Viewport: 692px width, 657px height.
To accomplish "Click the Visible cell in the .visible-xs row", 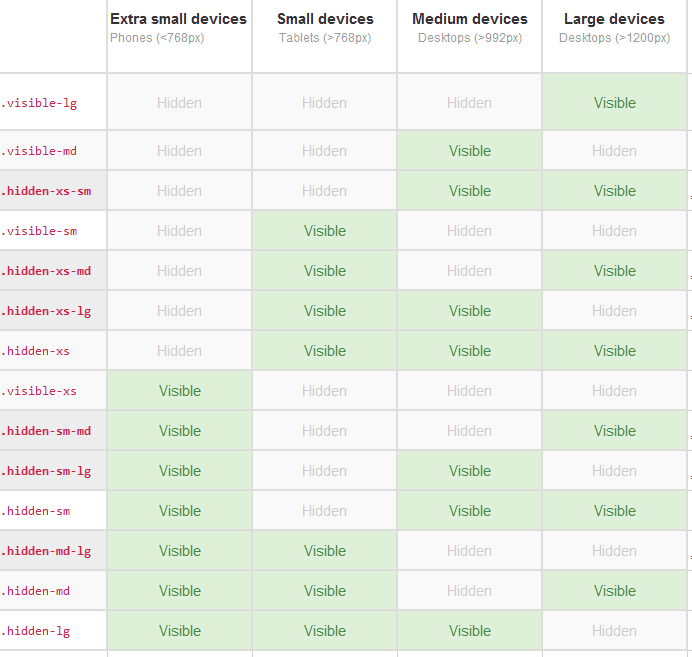I will coord(179,391).
